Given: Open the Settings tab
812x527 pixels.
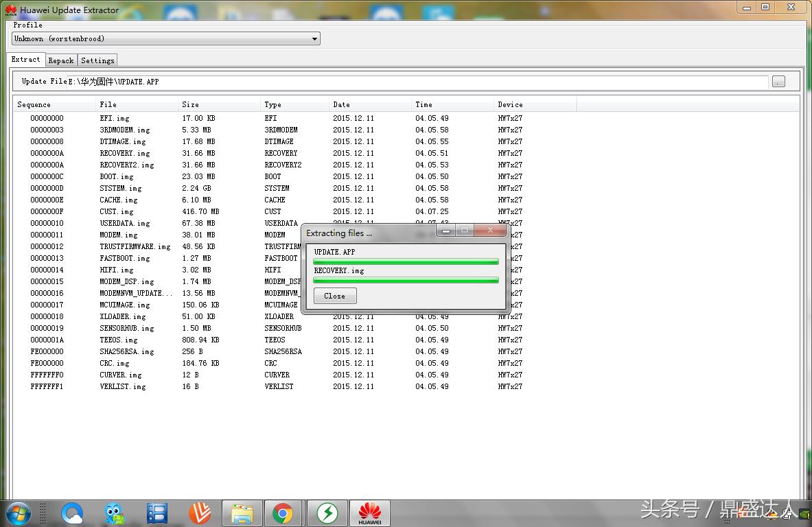Looking at the screenshot, I should [x=97, y=60].
